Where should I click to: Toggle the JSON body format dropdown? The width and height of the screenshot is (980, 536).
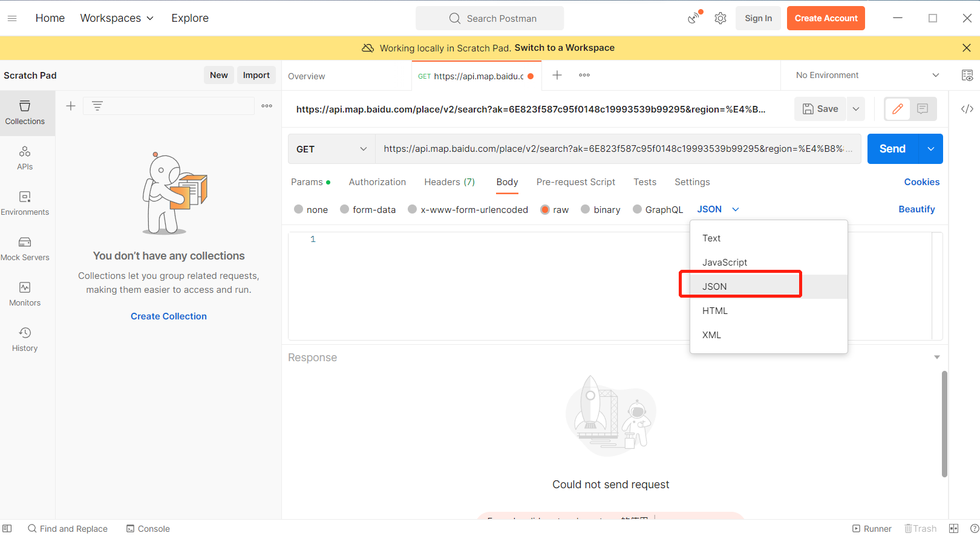point(718,209)
